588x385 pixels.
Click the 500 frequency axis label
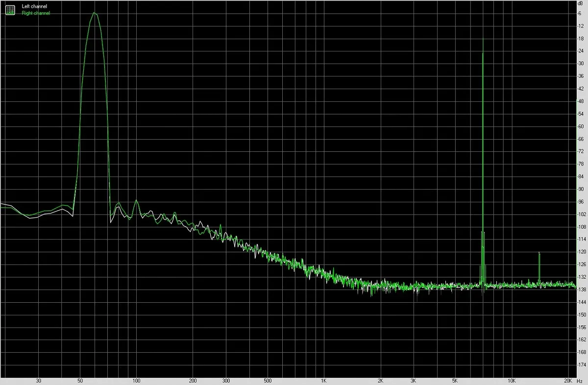click(x=268, y=381)
